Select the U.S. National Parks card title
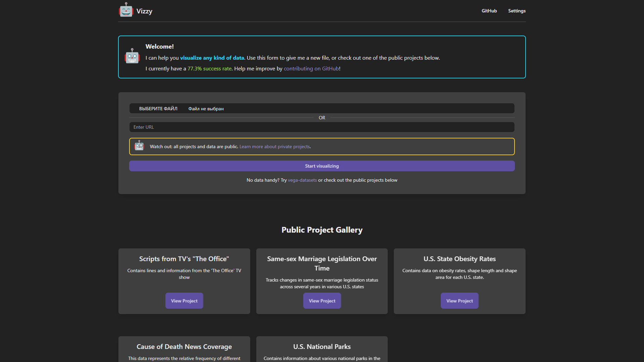 pos(322,347)
